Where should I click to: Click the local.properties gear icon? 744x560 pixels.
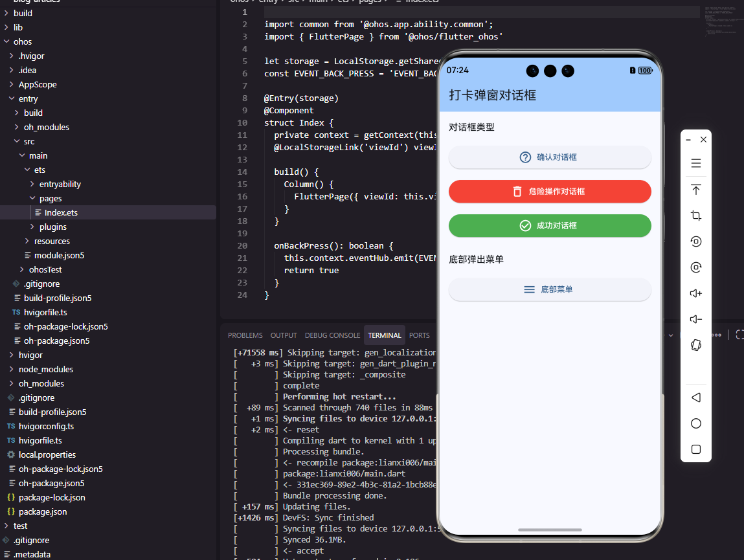[x=11, y=454]
